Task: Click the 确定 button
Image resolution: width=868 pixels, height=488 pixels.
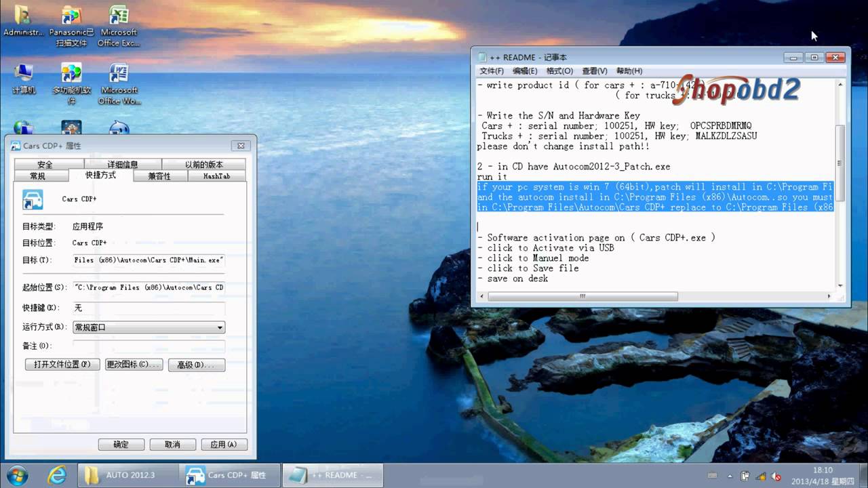Action: (121, 445)
